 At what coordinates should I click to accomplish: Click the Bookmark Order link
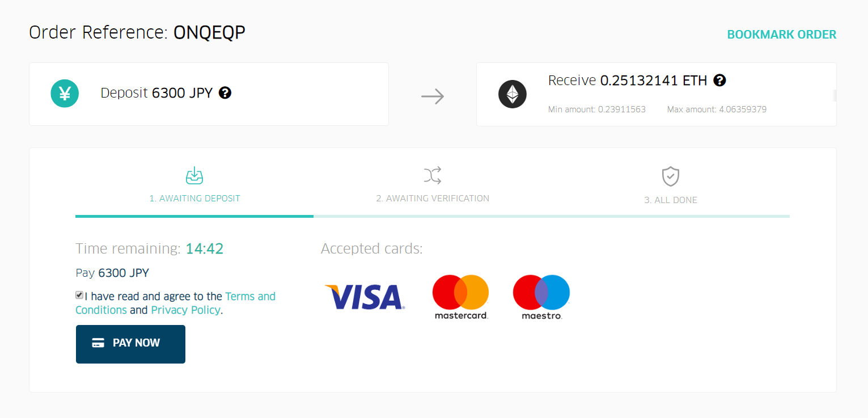tap(782, 35)
